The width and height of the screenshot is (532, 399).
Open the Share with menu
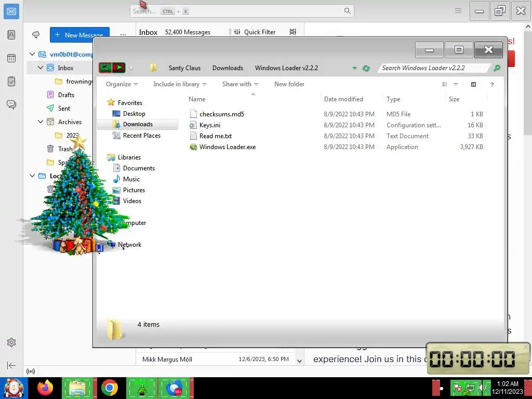[240, 84]
